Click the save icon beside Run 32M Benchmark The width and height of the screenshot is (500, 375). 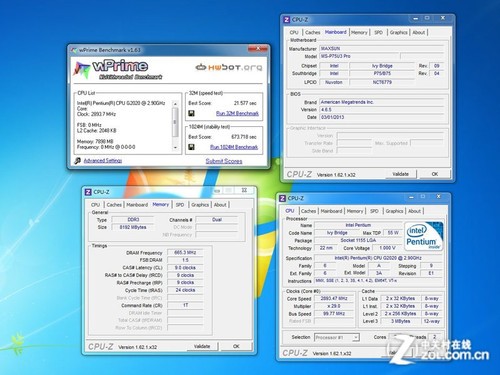(191, 114)
